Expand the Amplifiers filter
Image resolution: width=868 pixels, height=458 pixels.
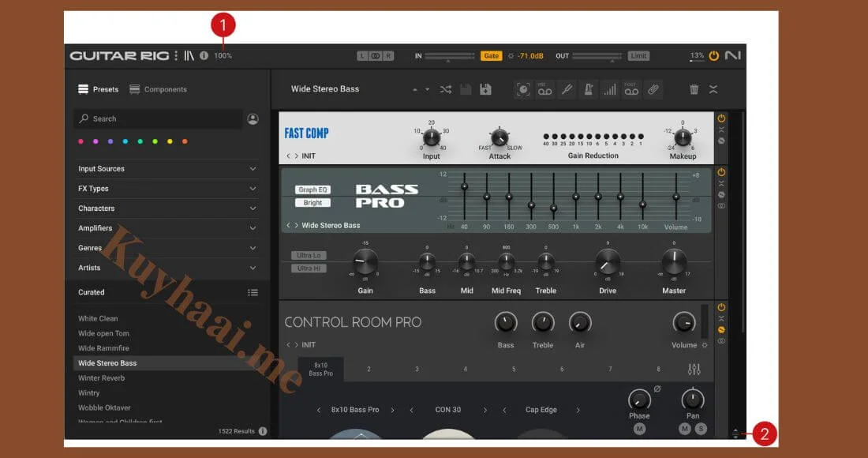[x=168, y=228]
